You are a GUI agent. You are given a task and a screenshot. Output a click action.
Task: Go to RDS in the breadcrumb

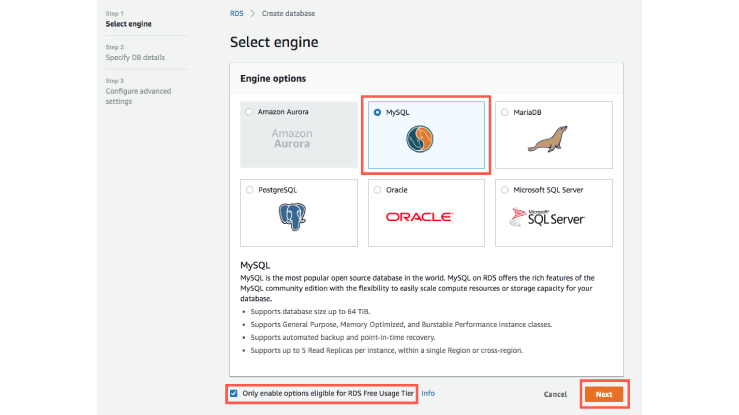pyautogui.click(x=236, y=12)
